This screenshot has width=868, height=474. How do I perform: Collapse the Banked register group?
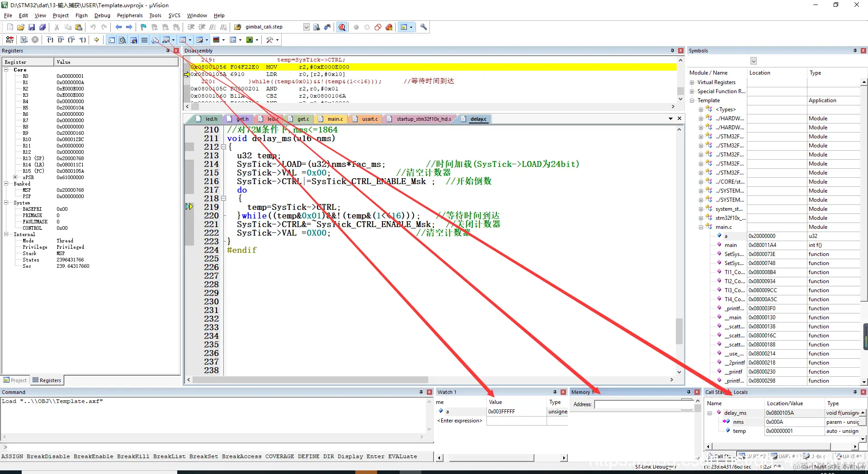point(6,184)
